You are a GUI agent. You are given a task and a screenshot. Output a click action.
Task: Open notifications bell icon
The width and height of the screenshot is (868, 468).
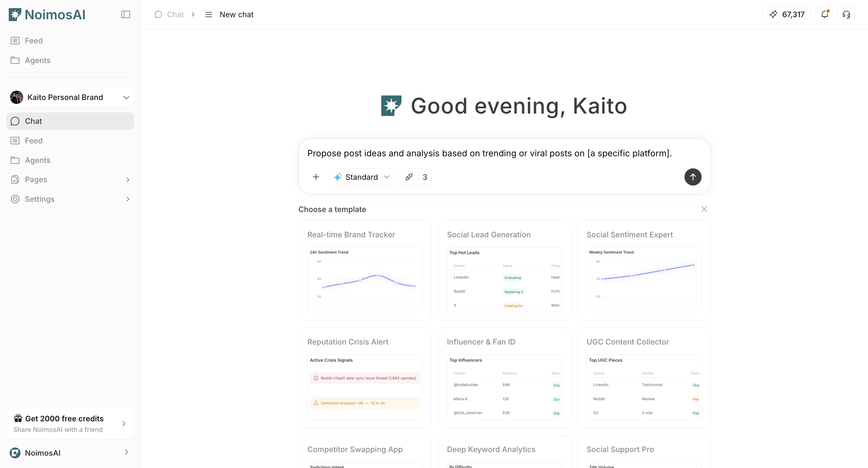[825, 14]
